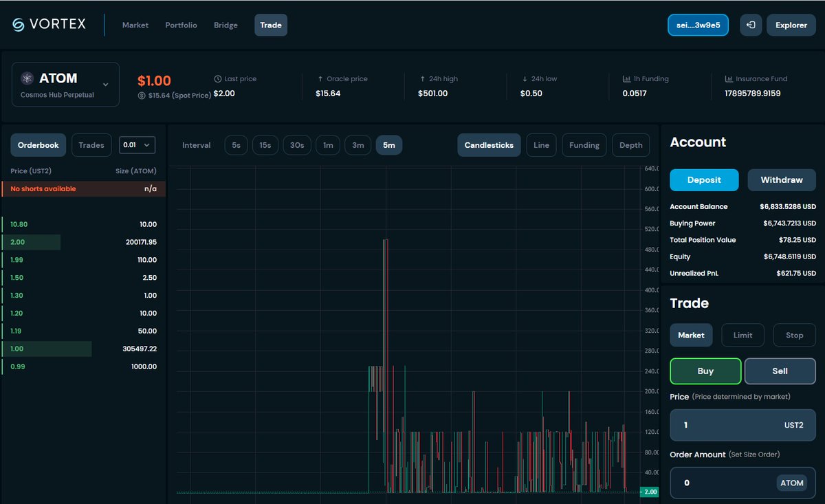Image resolution: width=825 pixels, height=504 pixels.
Task: Click the chart icon beside 1h Funding
Action: click(627, 79)
